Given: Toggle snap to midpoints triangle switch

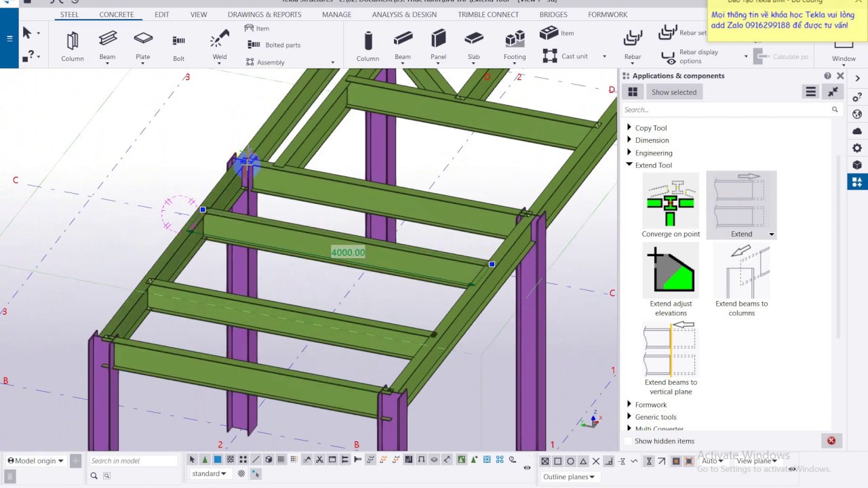Looking at the screenshot, I should pyautogui.click(x=583, y=461).
